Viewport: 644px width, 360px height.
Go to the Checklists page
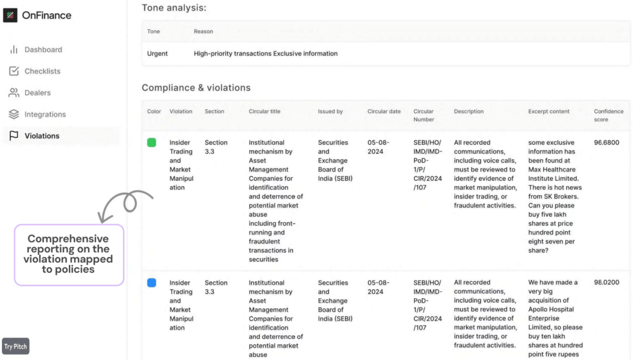pyautogui.click(x=42, y=71)
